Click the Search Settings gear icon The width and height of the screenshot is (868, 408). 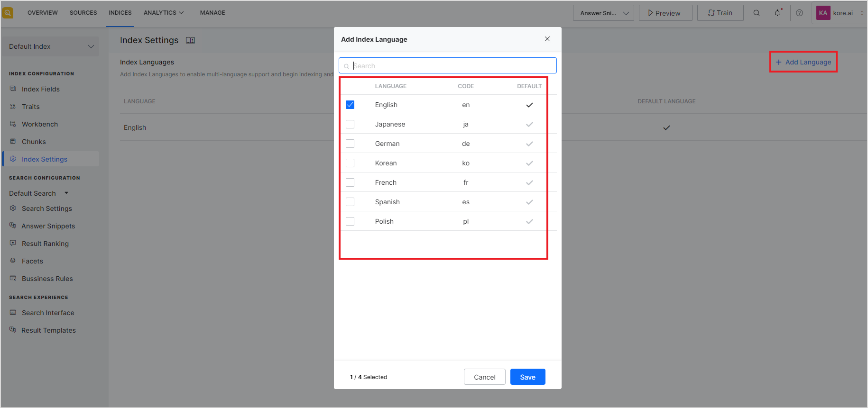(x=13, y=208)
